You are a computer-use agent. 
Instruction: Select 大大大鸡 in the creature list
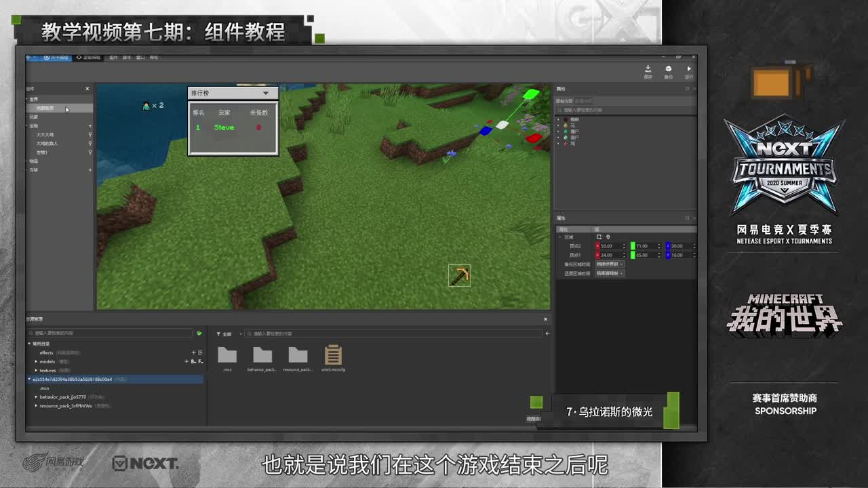(45, 135)
